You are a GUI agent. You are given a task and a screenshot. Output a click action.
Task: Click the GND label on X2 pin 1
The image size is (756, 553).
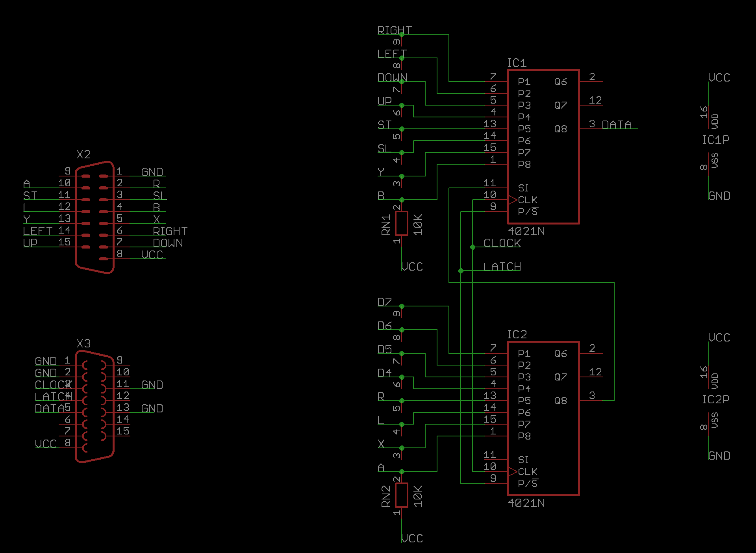(x=152, y=172)
